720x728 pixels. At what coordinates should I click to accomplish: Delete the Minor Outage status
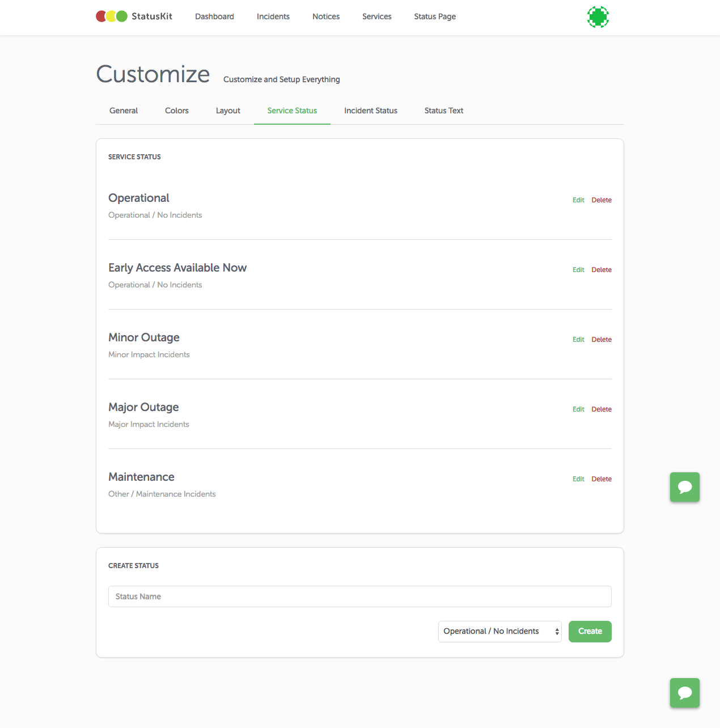601,339
